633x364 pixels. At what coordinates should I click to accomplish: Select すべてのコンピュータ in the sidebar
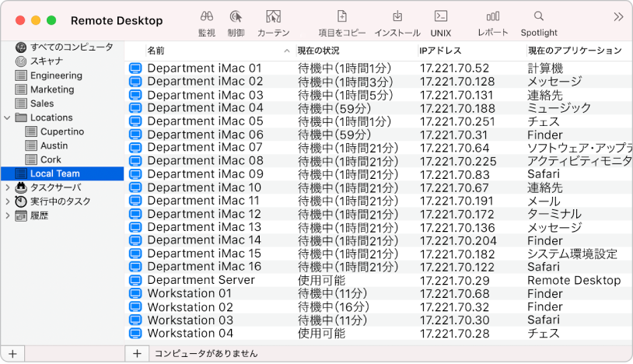pos(72,47)
